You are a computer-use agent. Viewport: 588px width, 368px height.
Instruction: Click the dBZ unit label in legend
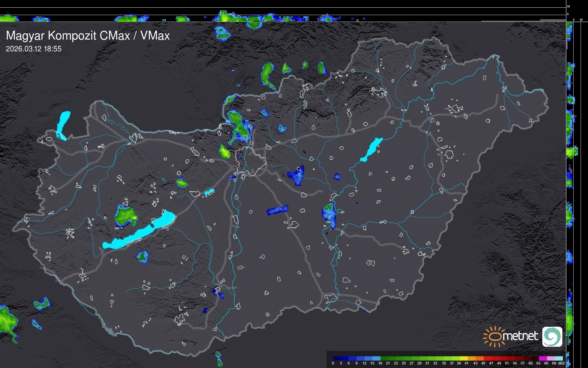561,363
